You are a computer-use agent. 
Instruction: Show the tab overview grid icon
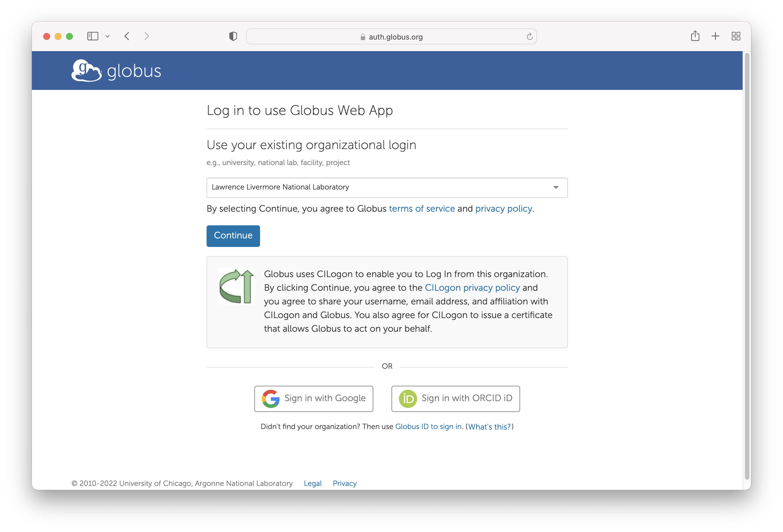coord(736,36)
